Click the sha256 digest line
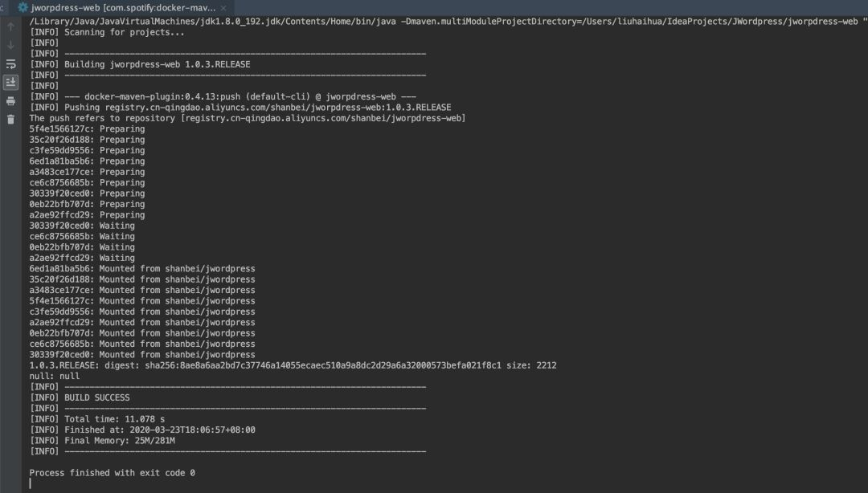This screenshot has height=493, width=868. pos(293,365)
